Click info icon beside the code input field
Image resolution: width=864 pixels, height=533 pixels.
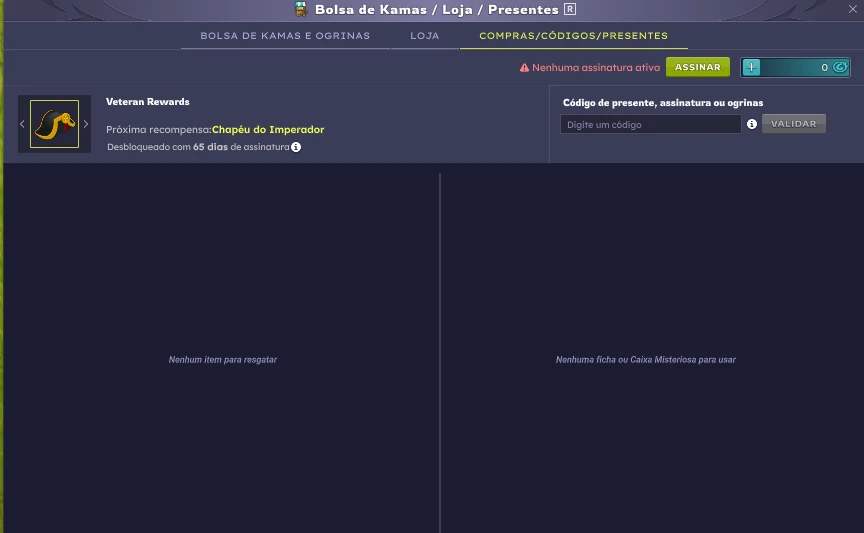751,124
